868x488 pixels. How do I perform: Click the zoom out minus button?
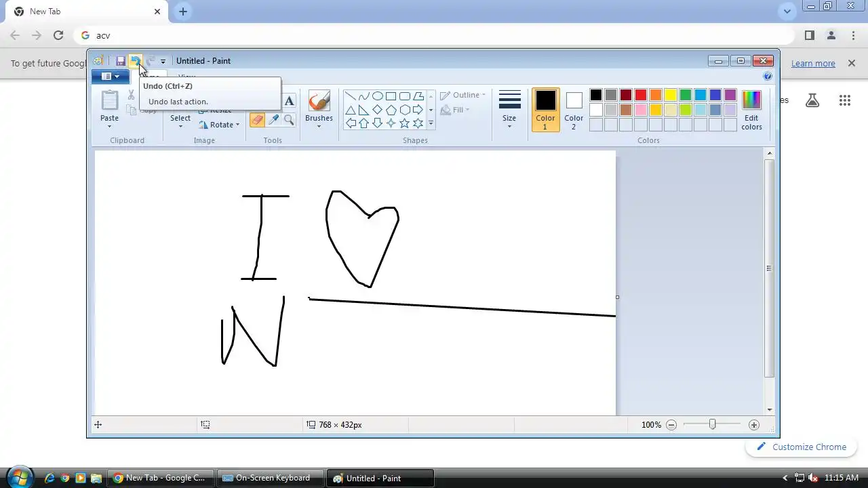(x=671, y=425)
